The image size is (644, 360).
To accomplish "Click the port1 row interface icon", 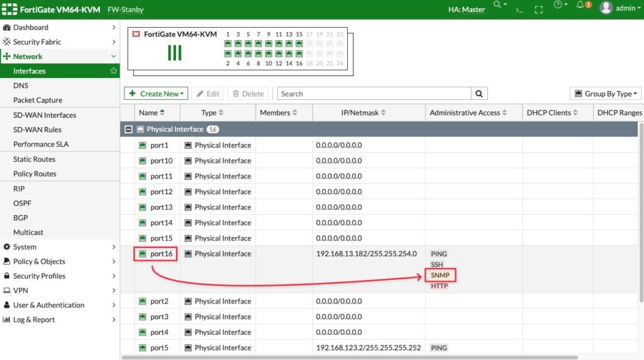I will (143, 145).
